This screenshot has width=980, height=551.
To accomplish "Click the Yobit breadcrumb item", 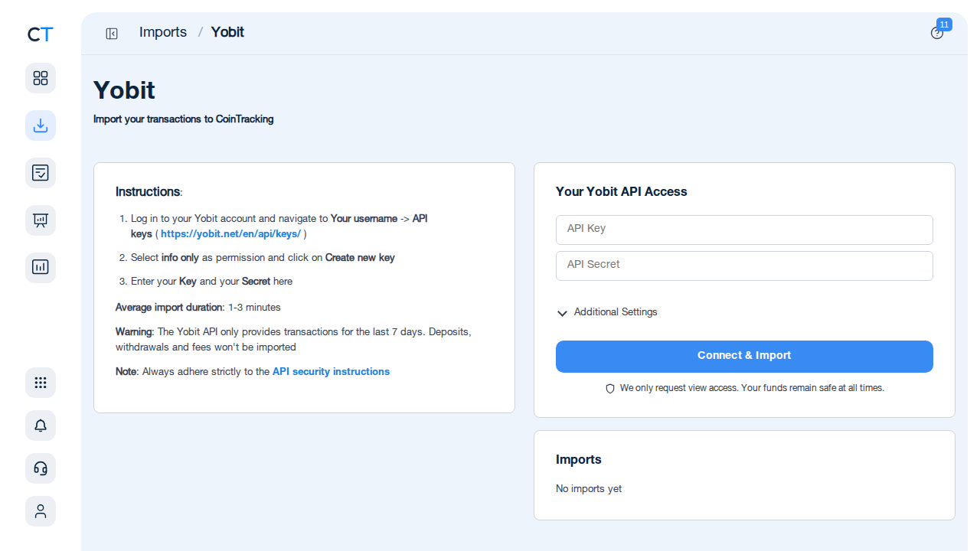I will coord(227,32).
